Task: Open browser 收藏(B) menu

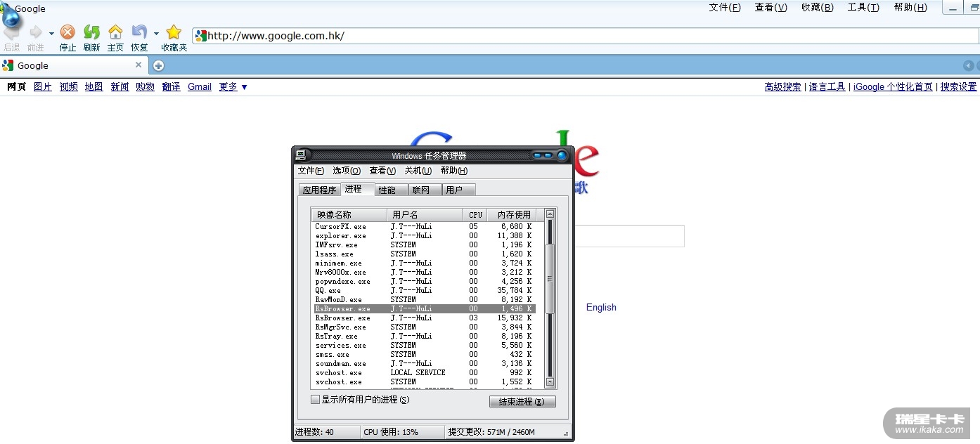Action: click(817, 8)
